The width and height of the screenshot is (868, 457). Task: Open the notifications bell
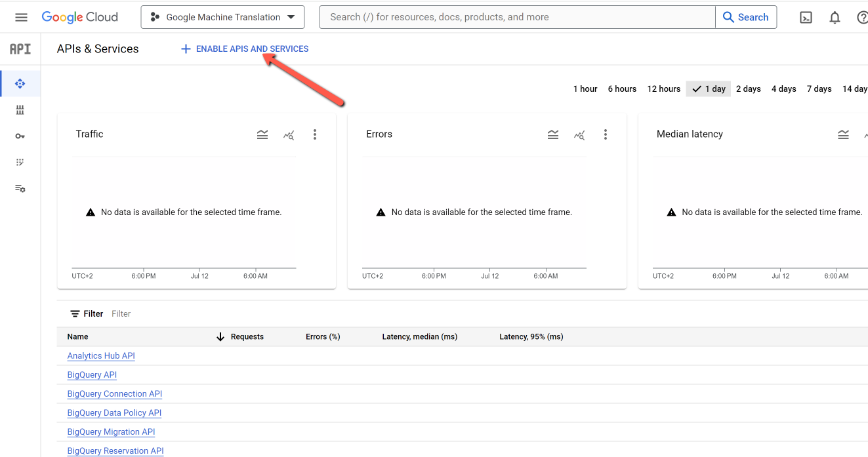pyautogui.click(x=835, y=18)
